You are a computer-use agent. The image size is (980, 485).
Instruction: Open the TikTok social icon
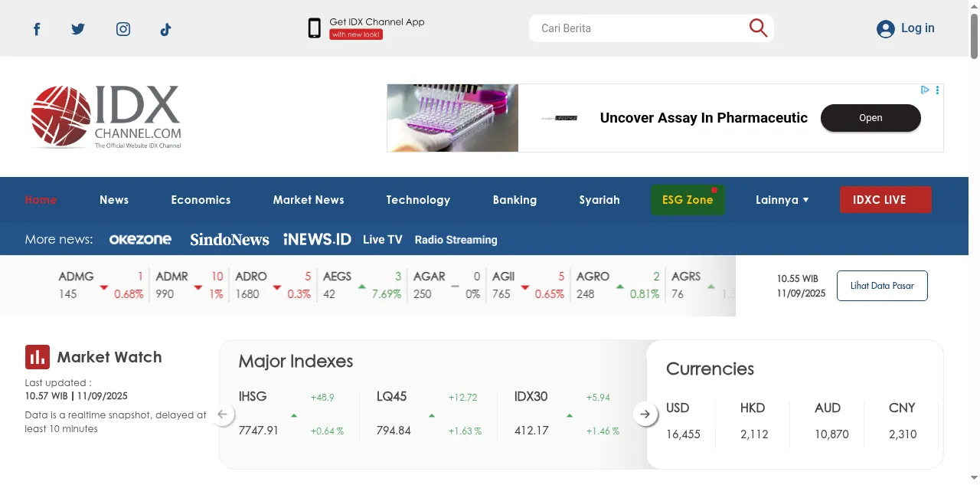pyautogui.click(x=165, y=29)
